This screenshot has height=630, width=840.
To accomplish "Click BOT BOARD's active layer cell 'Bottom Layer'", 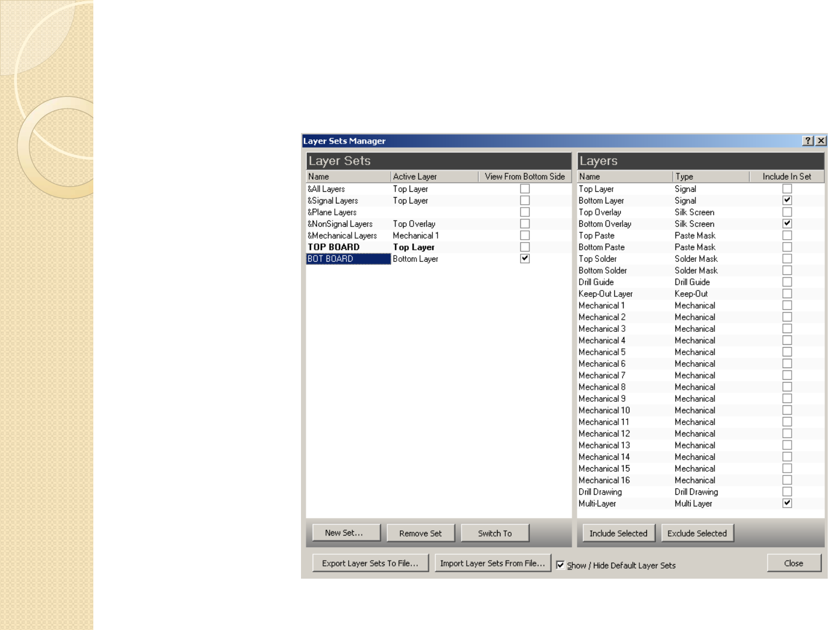I will point(415,259).
